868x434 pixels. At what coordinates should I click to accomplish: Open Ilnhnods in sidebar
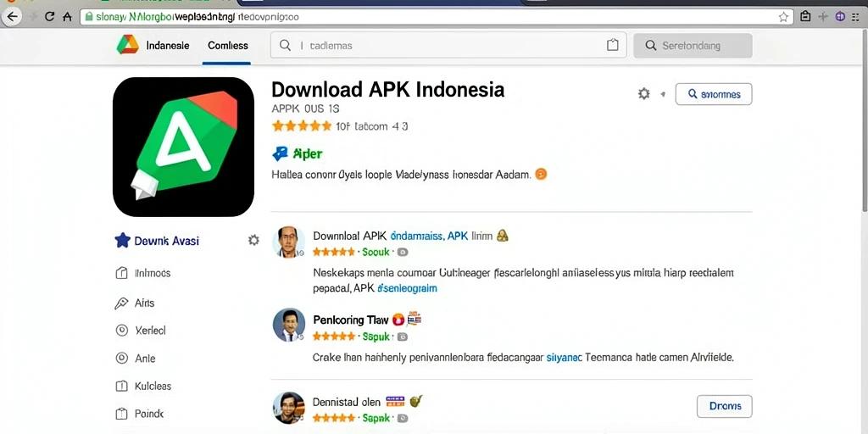pos(142,273)
